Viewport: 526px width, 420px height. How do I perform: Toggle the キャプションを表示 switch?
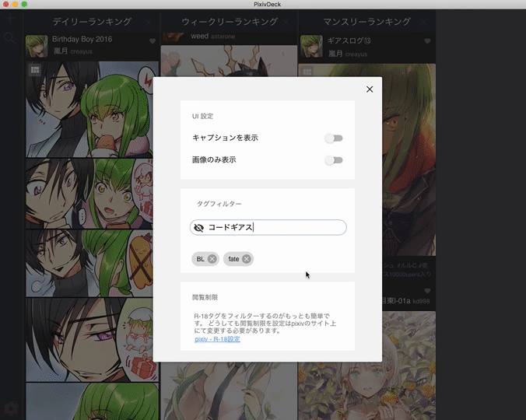[334, 138]
